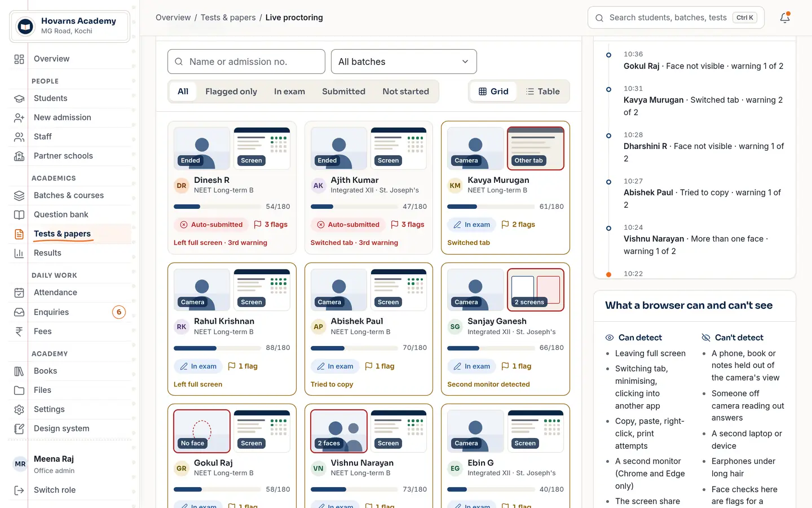Click the Overview sidebar grid icon
The image size is (812, 508).
[x=19, y=59]
